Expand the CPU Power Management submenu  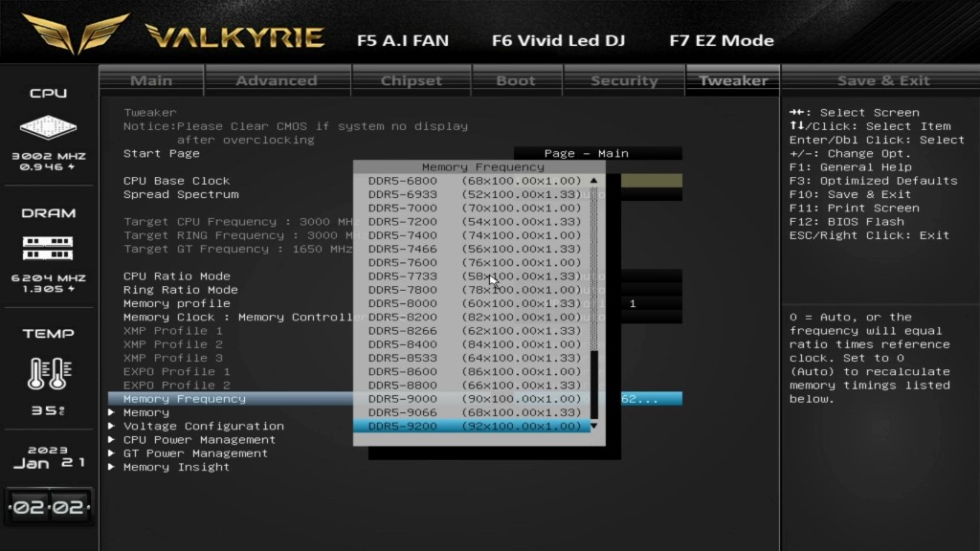coord(199,440)
